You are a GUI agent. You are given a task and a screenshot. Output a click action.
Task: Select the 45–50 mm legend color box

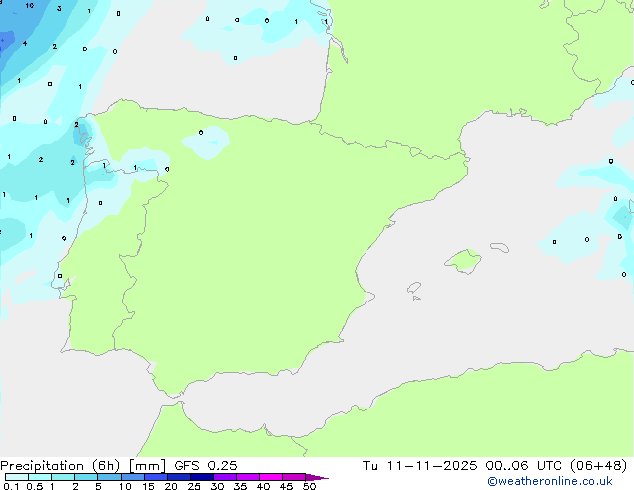pos(294,477)
